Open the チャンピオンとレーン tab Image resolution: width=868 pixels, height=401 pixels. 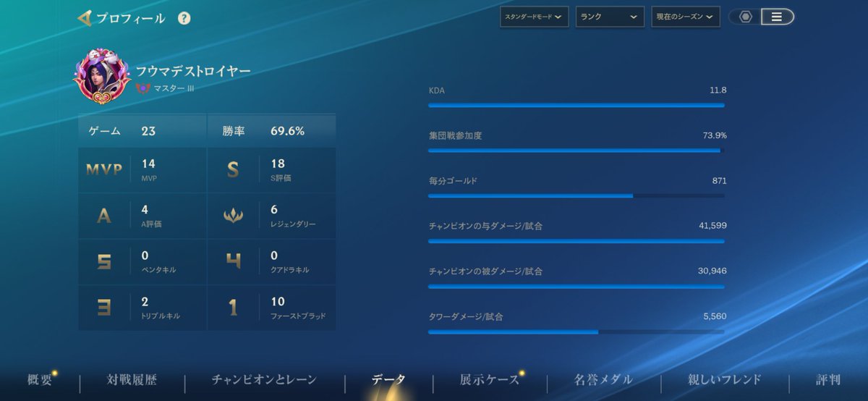pyautogui.click(x=264, y=379)
